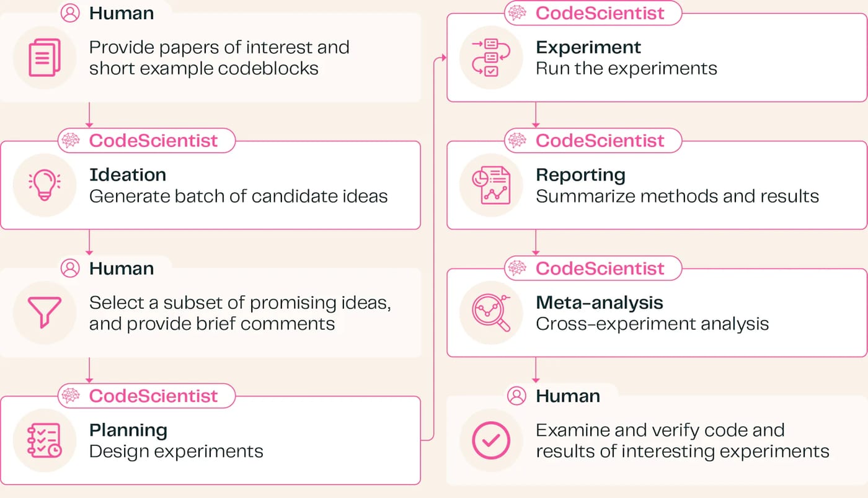Select the CodeScientist label above Experiment
This screenshot has width=868, height=498.
coord(600,13)
